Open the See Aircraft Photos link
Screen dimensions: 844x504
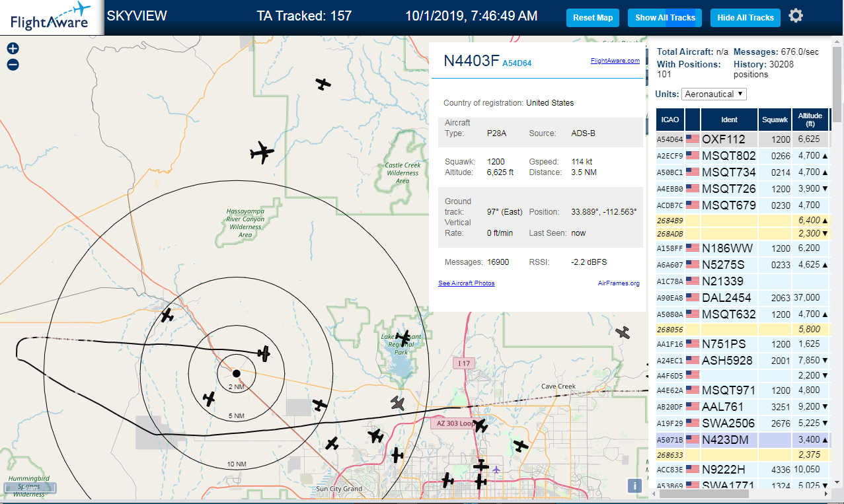(x=466, y=283)
